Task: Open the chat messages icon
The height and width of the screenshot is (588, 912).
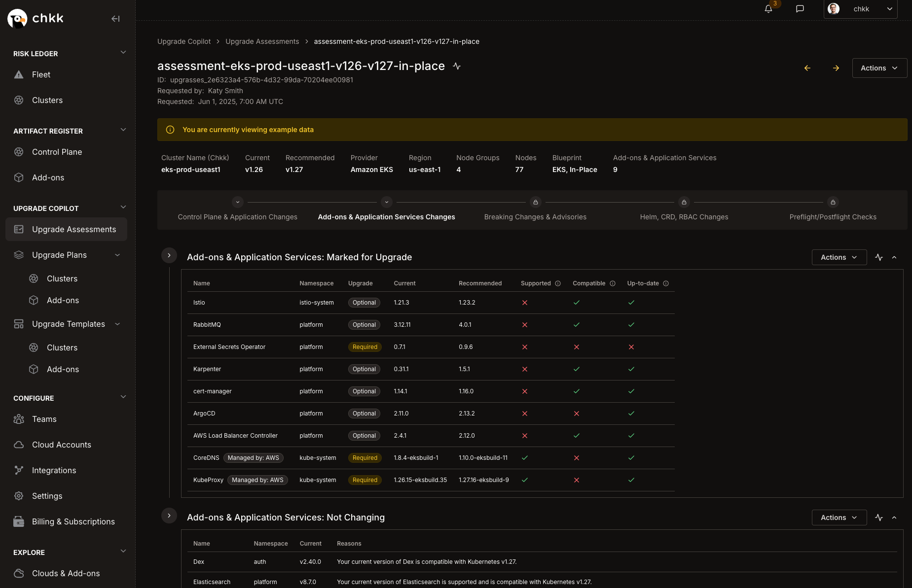Action: [x=800, y=9]
